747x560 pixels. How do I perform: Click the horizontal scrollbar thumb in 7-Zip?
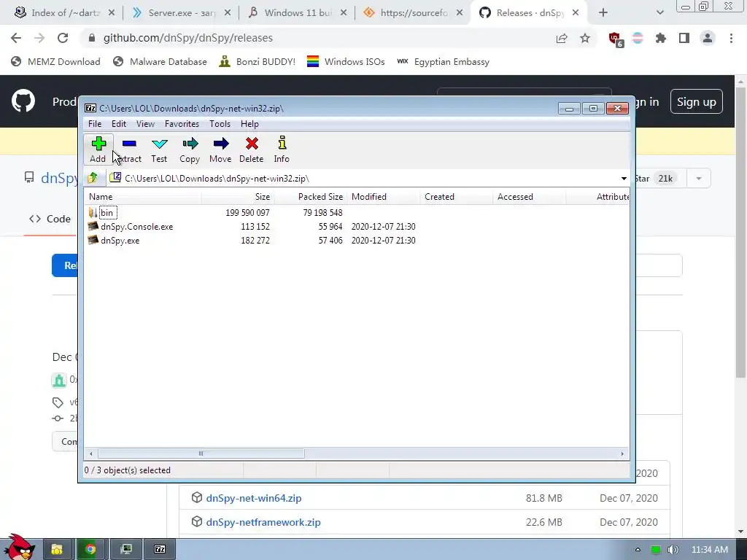201,454
